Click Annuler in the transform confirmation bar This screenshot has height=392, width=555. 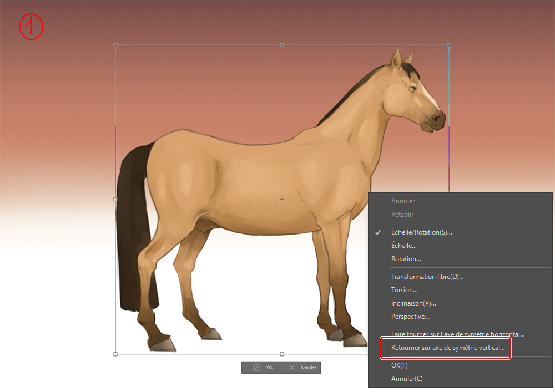pyautogui.click(x=302, y=368)
